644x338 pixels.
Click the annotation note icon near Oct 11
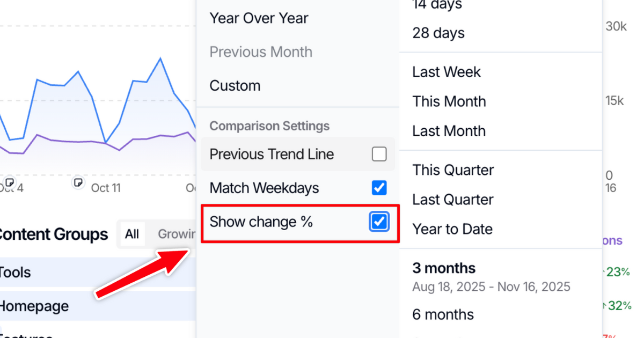78,182
